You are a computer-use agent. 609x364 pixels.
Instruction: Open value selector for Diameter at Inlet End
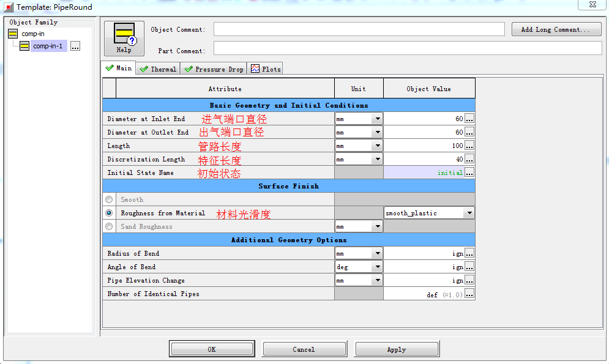click(469, 119)
